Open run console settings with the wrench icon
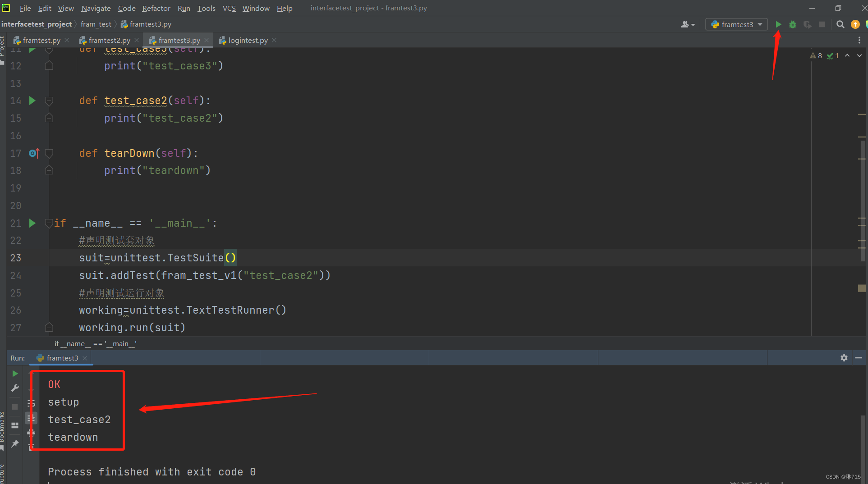The width and height of the screenshot is (868, 484). [15, 388]
